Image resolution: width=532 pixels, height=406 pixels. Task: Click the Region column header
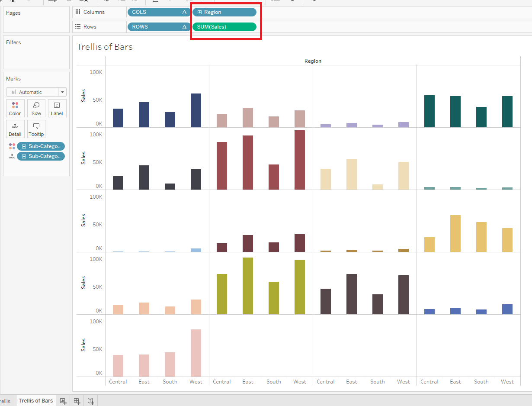[x=313, y=61]
